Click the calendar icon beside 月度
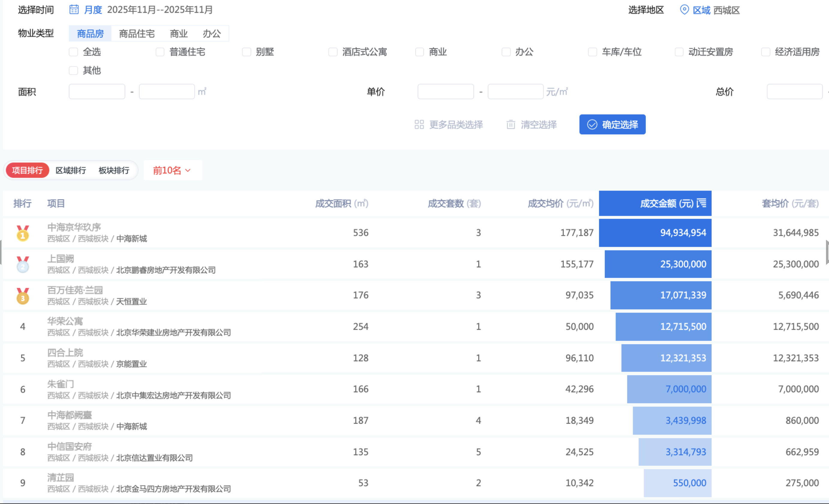The image size is (829, 504). tap(74, 9)
